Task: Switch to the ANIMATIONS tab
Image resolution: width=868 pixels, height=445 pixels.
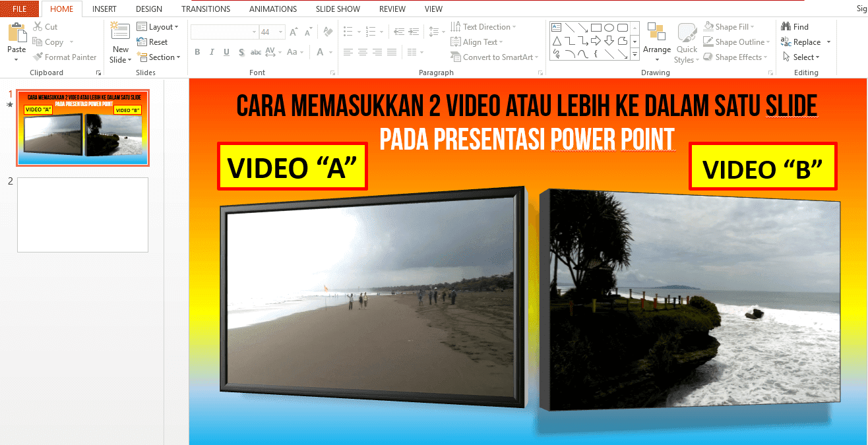Action: click(273, 9)
